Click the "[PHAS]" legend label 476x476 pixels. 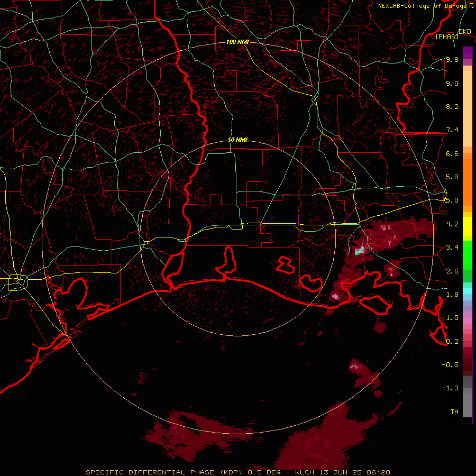pos(447,36)
